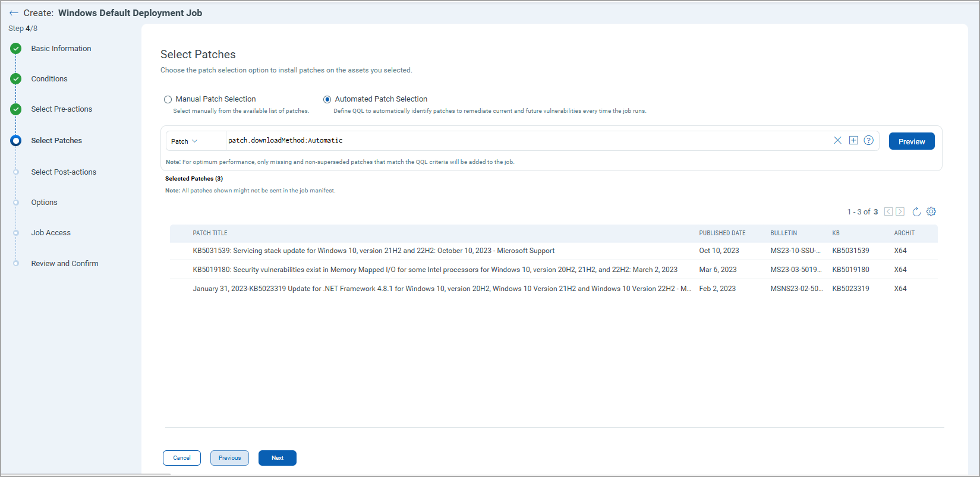Image resolution: width=980 pixels, height=477 pixels.
Task: Click Select Pre-actions green check icon
Action: tap(16, 109)
